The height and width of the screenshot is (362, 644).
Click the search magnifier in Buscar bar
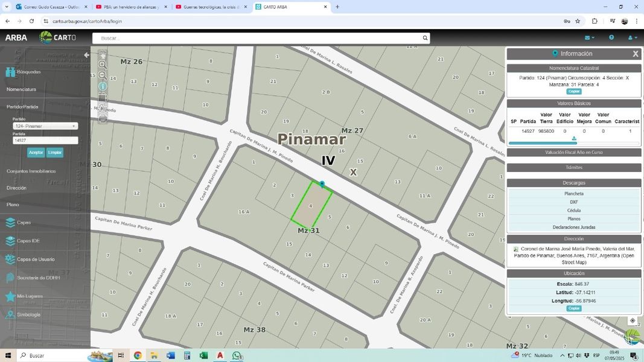425,38
